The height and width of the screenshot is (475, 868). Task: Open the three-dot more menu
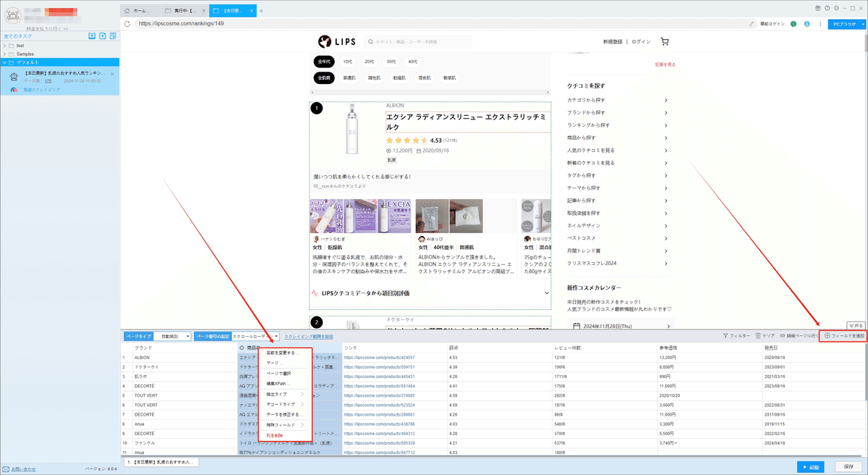(820, 24)
